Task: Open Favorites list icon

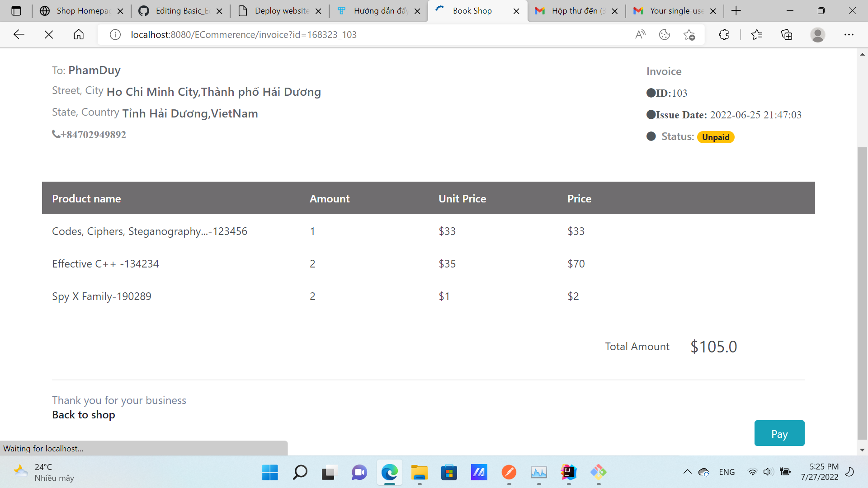Action: [756, 34]
